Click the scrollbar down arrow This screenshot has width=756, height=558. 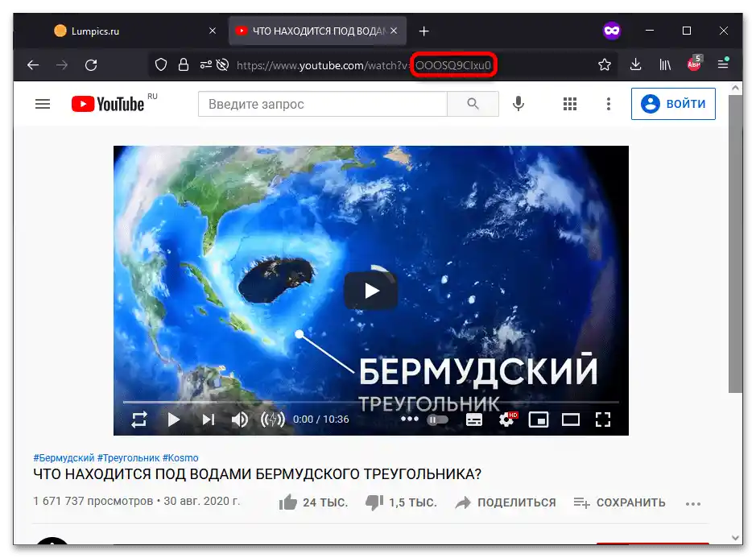[735, 538]
